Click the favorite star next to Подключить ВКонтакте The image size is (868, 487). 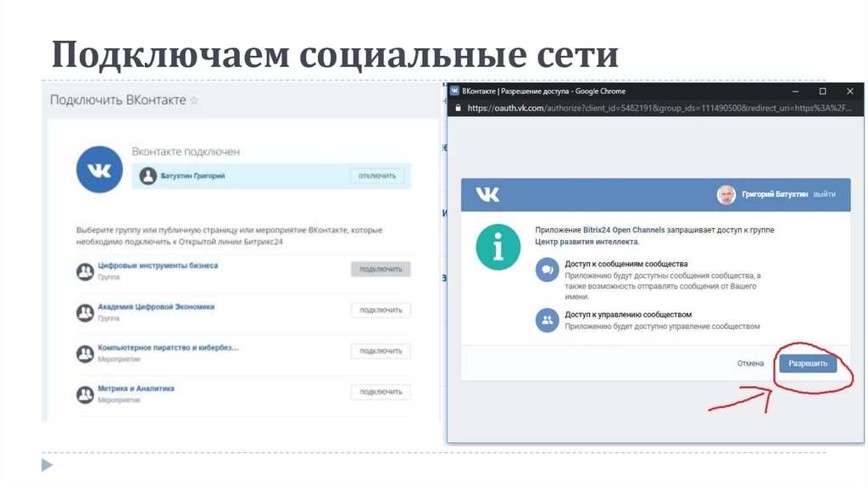coord(194,100)
